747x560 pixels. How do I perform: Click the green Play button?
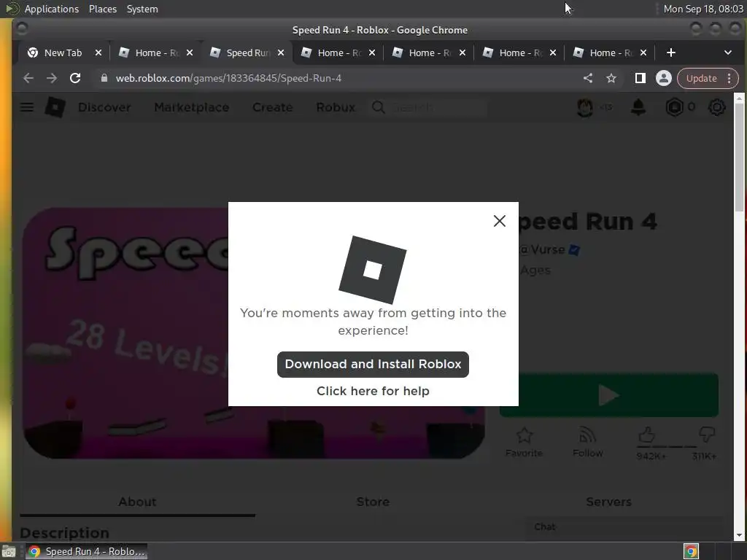(609, 395)
